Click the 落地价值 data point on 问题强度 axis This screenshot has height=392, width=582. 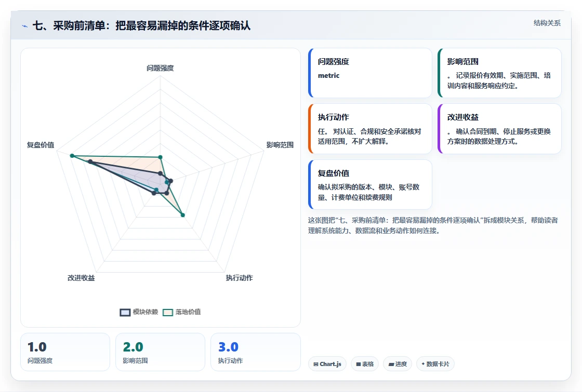point(161,157)
